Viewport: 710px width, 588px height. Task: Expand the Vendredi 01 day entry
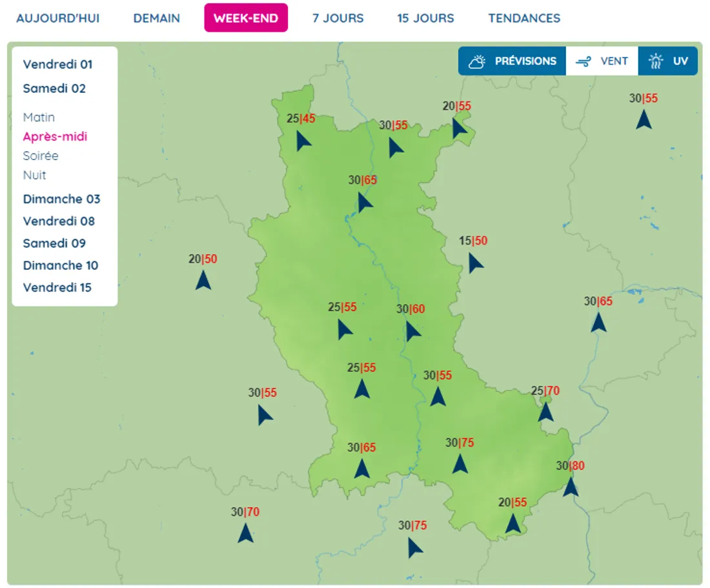(58, 65)
